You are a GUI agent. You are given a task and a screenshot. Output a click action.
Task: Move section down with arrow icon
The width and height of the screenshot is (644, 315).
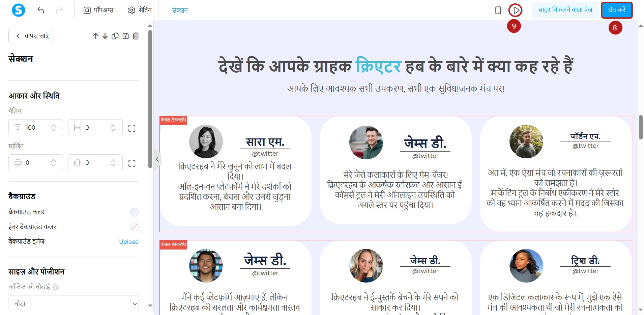click(105, 36)
